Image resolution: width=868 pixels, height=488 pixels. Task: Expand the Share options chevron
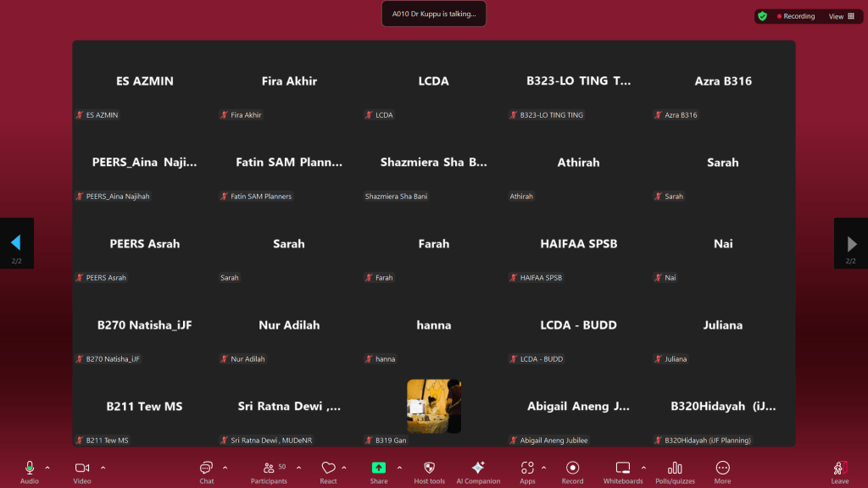coord(399,468)
